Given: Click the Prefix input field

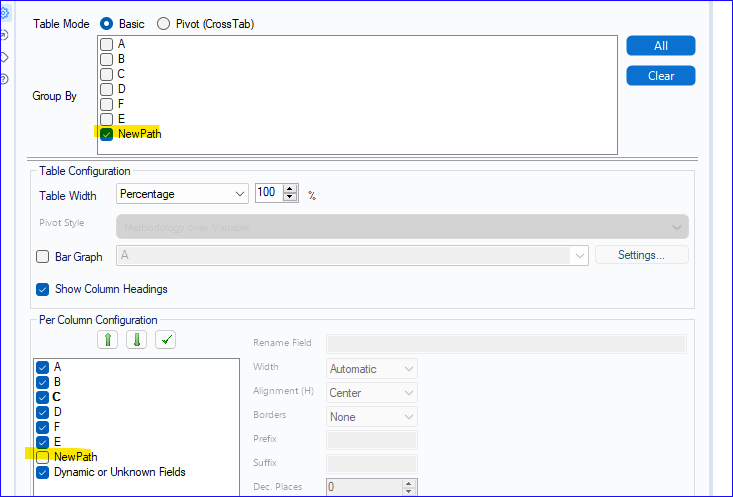Looking at the screenshot, I should tap(372, 440).
